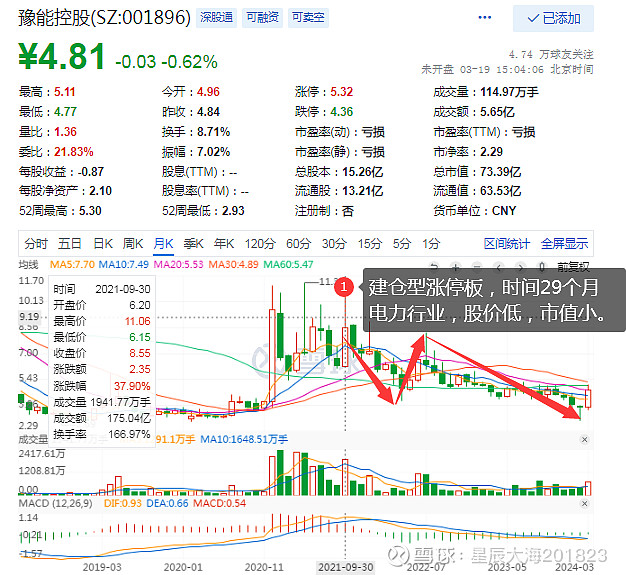
Task: Click the current price ¥4.81
Action: tap(62, 57)
